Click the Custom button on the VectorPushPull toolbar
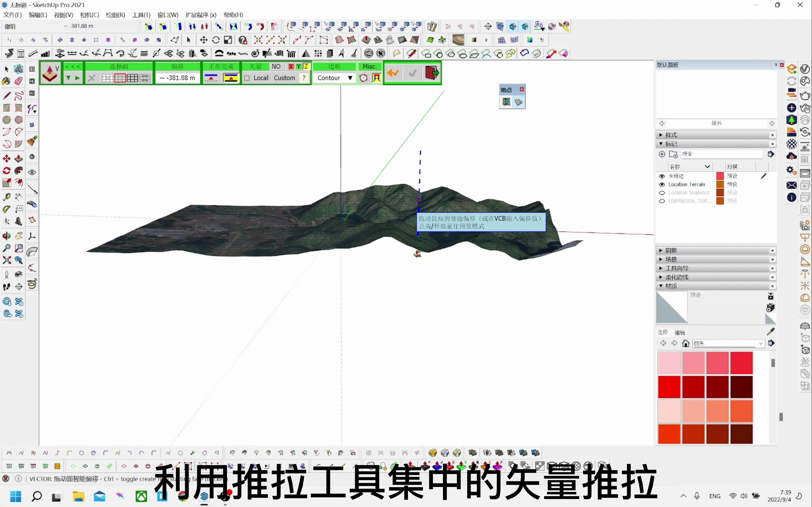This screenshot has width=812, height=507. click(285, 78)
